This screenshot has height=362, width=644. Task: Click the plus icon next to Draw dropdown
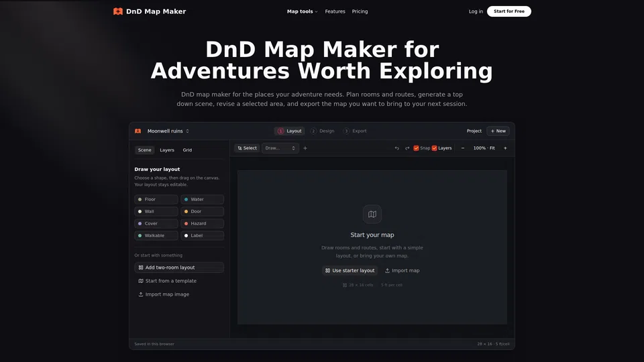(305, 148)
